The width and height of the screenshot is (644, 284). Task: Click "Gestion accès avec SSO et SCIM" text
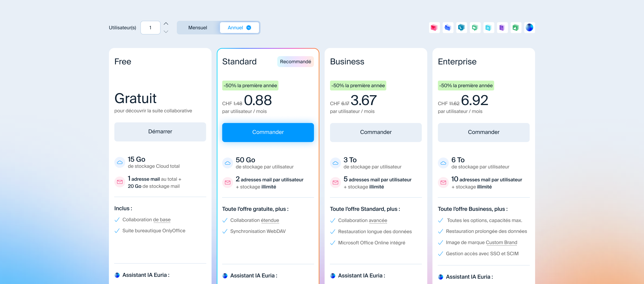[482, 253]
